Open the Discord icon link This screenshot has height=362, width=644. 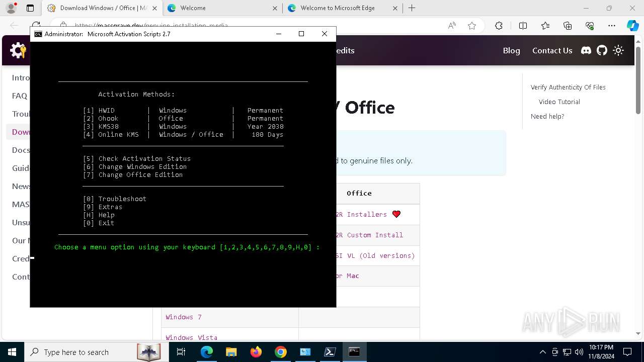pyautogui.click(x=586, y=50)
